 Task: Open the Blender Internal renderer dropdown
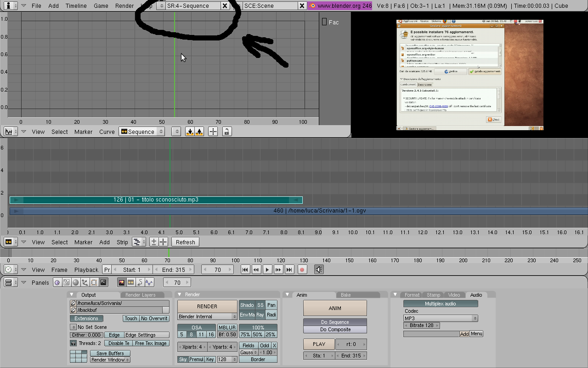[207, 316]
